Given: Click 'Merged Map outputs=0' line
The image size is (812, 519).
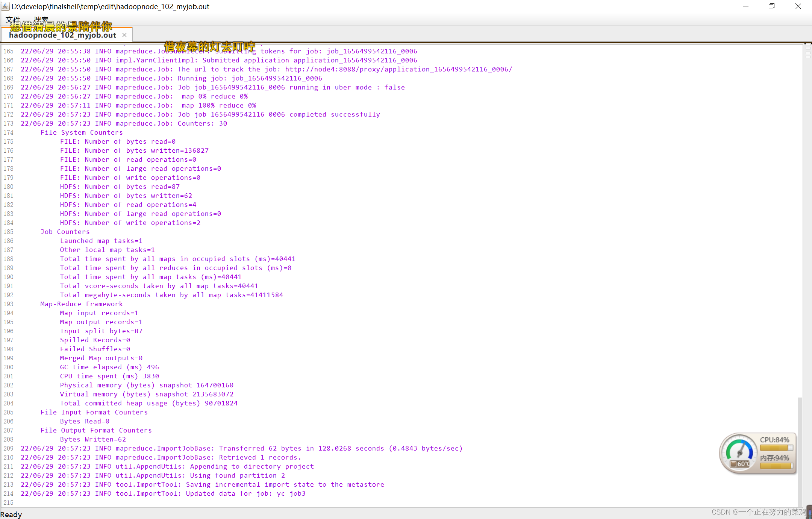Looking at the screenshot, I should [x=101, y=358].
